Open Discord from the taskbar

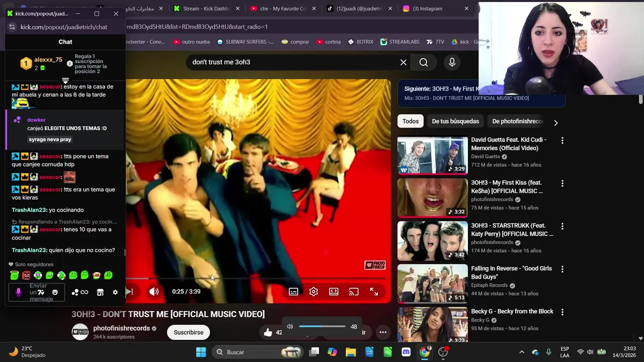(x=406, y=352)
